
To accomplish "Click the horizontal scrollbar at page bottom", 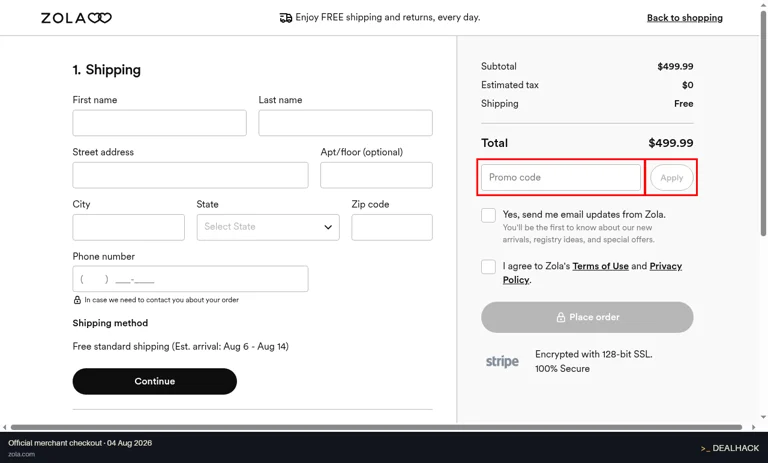I will point(376,427).
